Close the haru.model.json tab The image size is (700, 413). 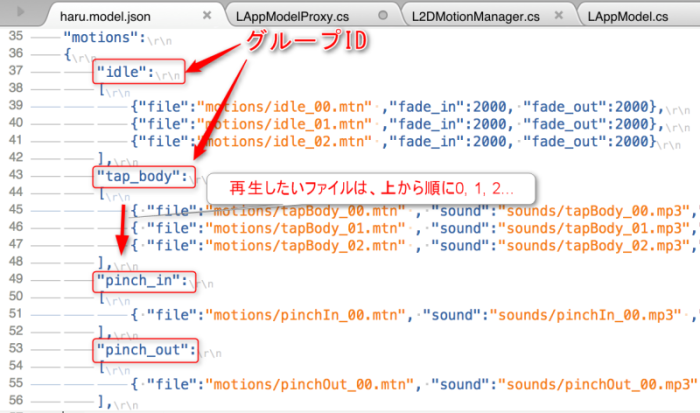coord(207,15)
